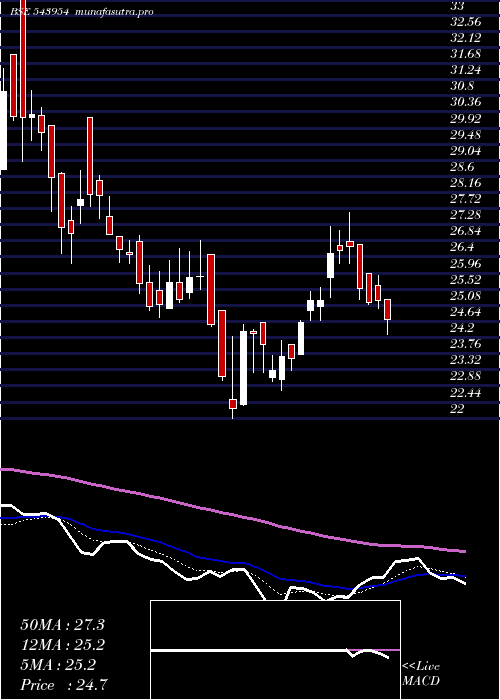Select the 23.32 price axis label

coord(465,360)
